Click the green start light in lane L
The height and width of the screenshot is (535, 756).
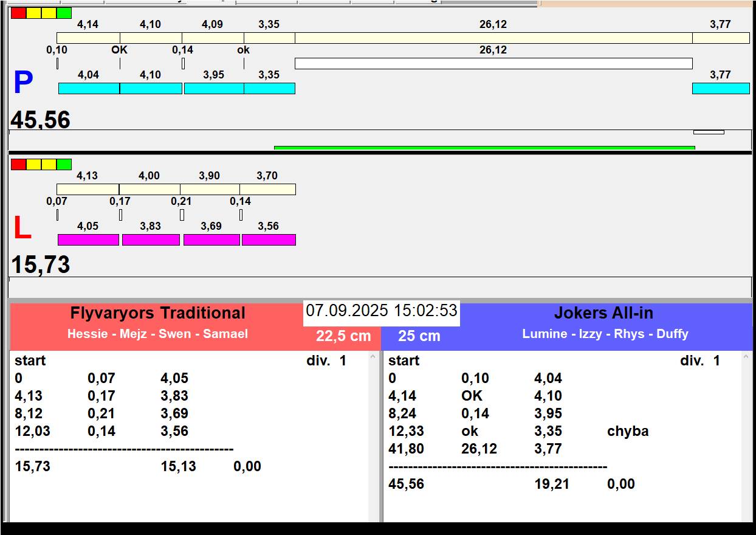[64, 164]
